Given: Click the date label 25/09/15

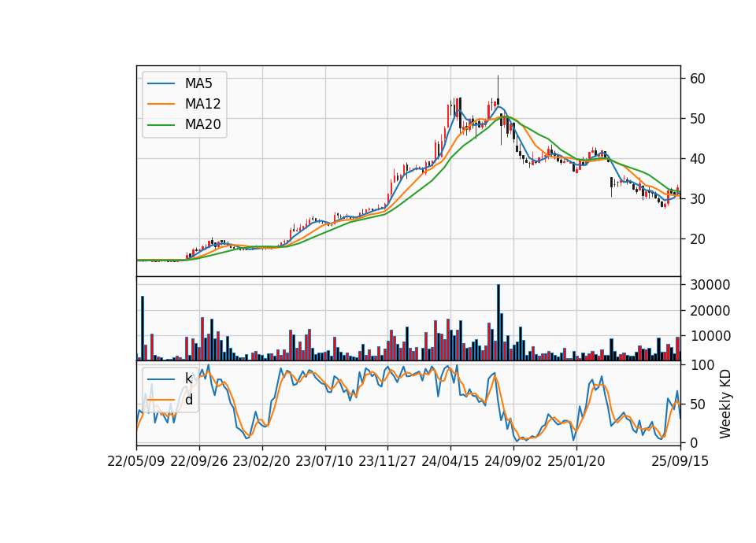Looking at the screenshot, I should click(x=680, y=461).
